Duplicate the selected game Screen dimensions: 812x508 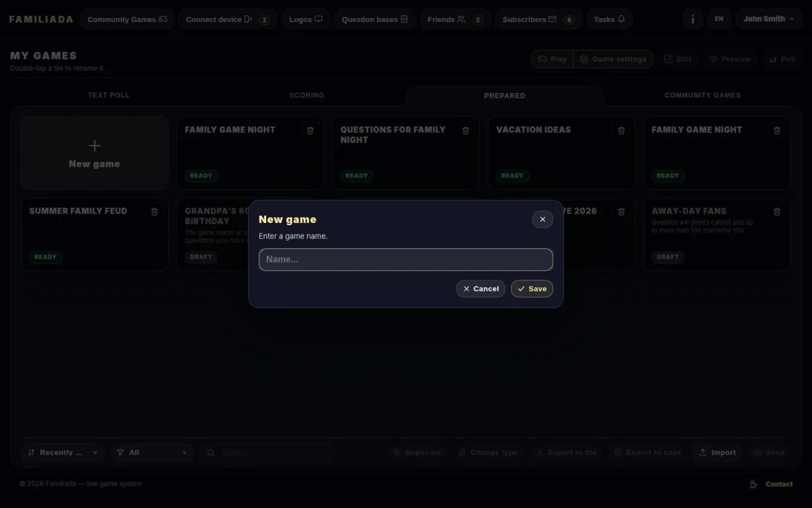coord(416,452)
